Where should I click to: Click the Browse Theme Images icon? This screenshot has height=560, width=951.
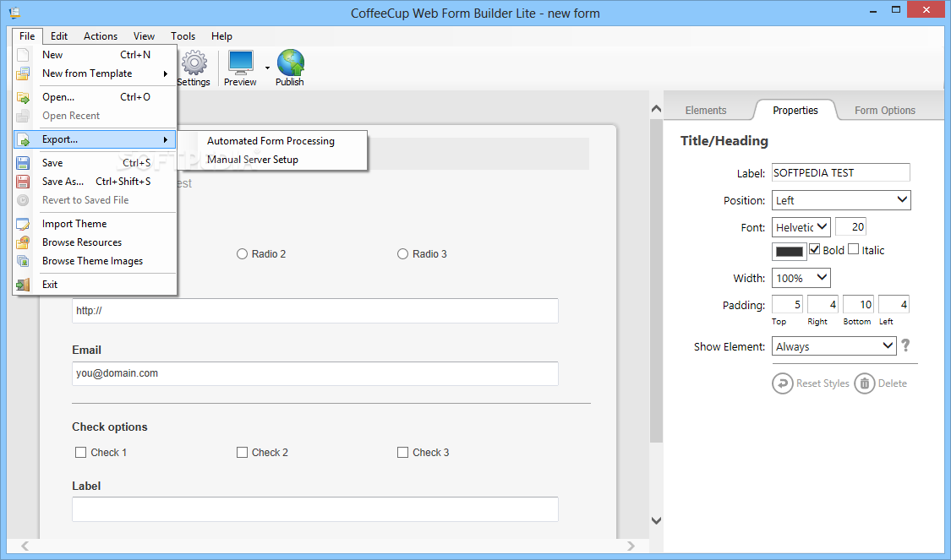pyautogui.click(x=23, y=261)
